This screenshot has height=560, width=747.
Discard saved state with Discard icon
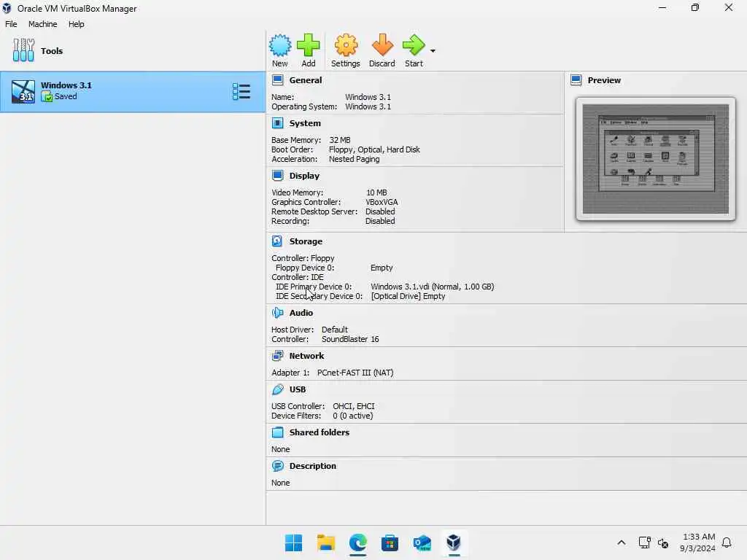(382, 46)
